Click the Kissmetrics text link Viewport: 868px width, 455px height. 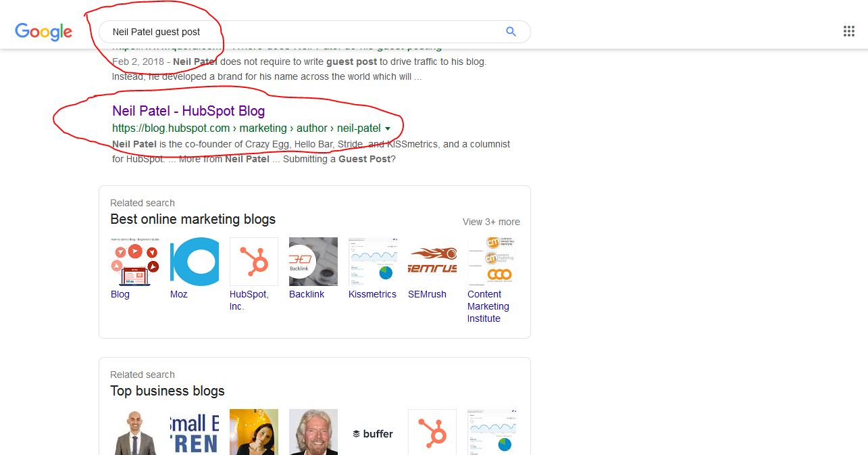click(x=372, y=294)
